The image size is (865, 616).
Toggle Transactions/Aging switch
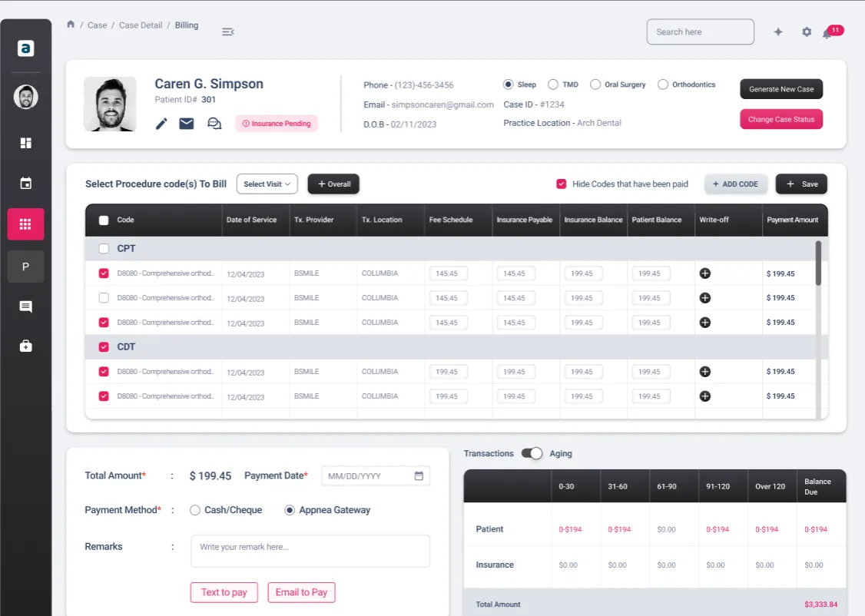click(x=532, y=453)
